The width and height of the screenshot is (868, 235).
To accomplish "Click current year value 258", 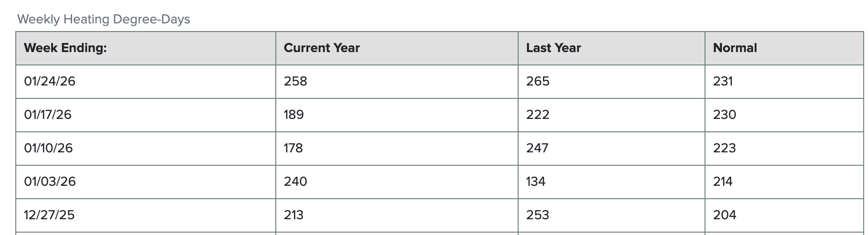I will pyautogui.click(x=295, y=82).
